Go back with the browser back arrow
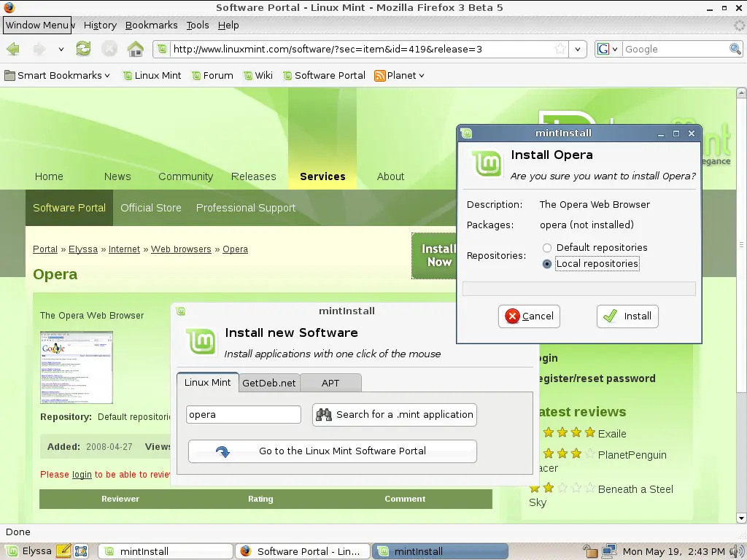This screenshot has width=747, height=560. (13, 49)
